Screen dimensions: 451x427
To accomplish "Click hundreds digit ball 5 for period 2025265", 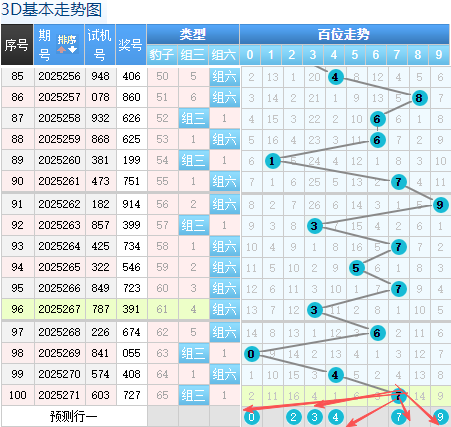I will [x=356, y=268].
